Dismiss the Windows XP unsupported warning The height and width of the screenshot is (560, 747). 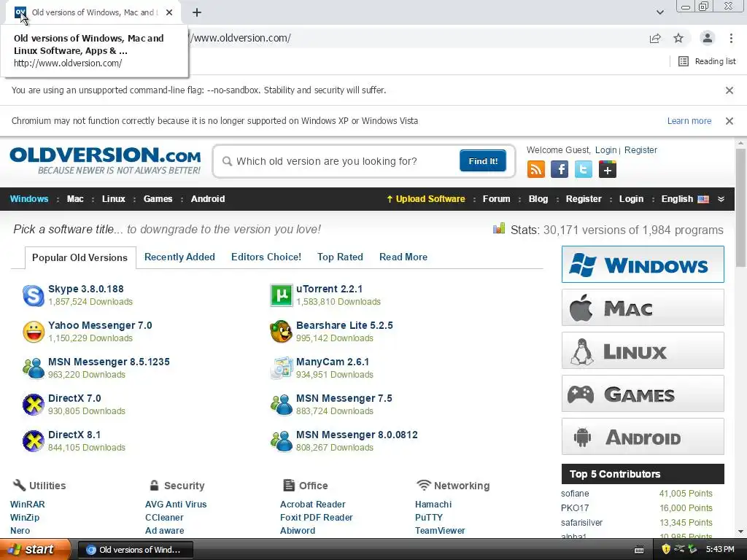[x=729, y=121]
